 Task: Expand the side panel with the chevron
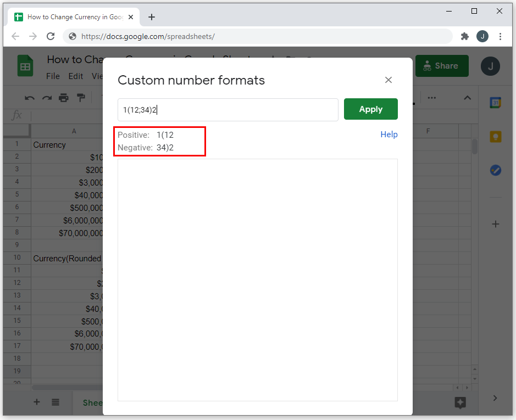pyautogui.click(x=494, y=398)
